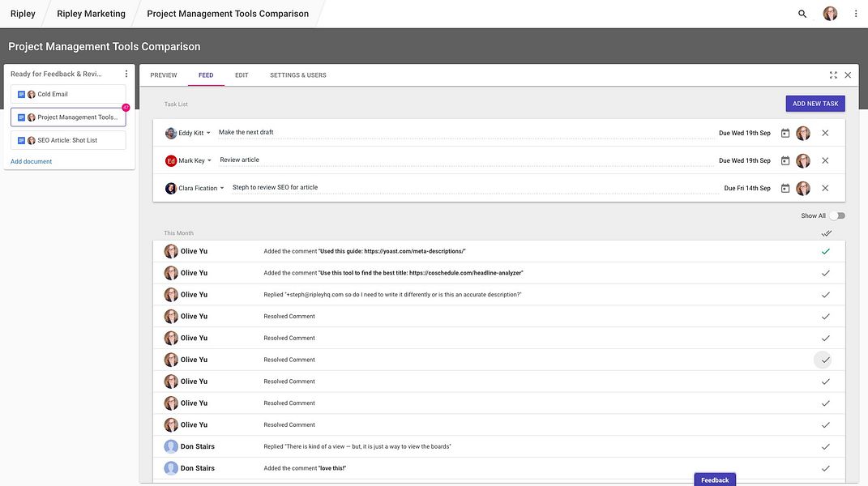Image resolution: width=868 pixels, height=486 pixels.
Task: Open the Feedback button
Action: coord(715,480)
